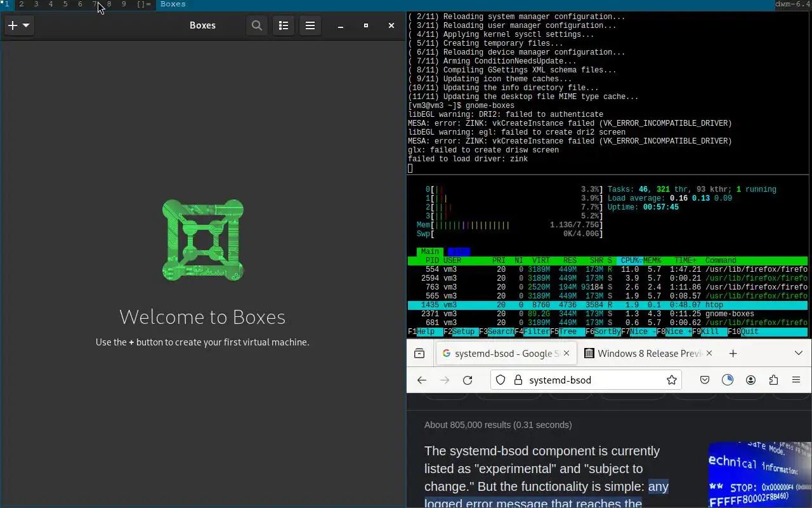Screen dimensions: 812x508
Task: Sort htop by the TIME+ column header
Action: click(x=686, y=260)
